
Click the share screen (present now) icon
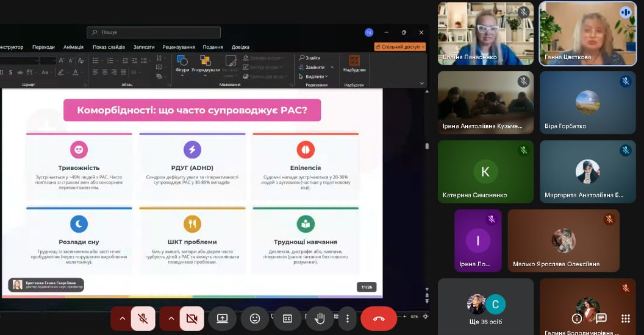[x=222, y=318]
